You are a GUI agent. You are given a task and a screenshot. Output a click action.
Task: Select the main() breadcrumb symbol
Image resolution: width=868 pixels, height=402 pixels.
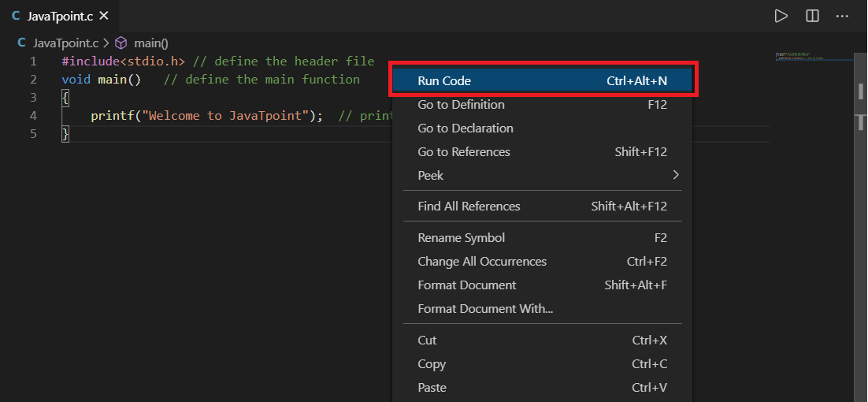click(x=150, y=43)
